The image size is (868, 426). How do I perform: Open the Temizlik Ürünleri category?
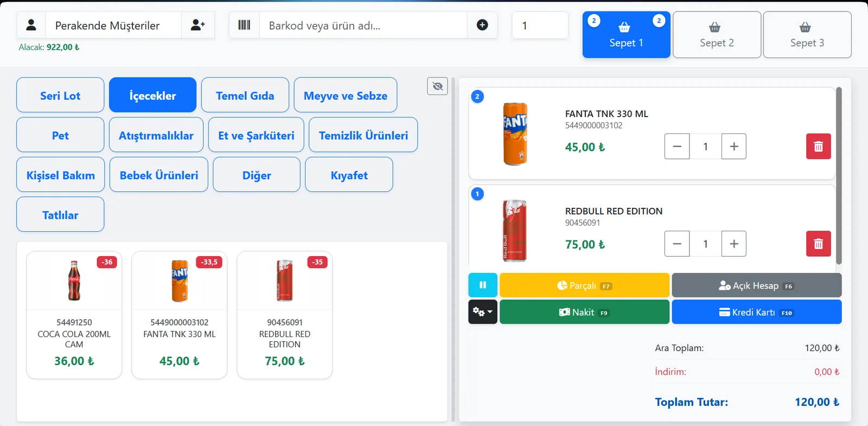tap(363, 135)
